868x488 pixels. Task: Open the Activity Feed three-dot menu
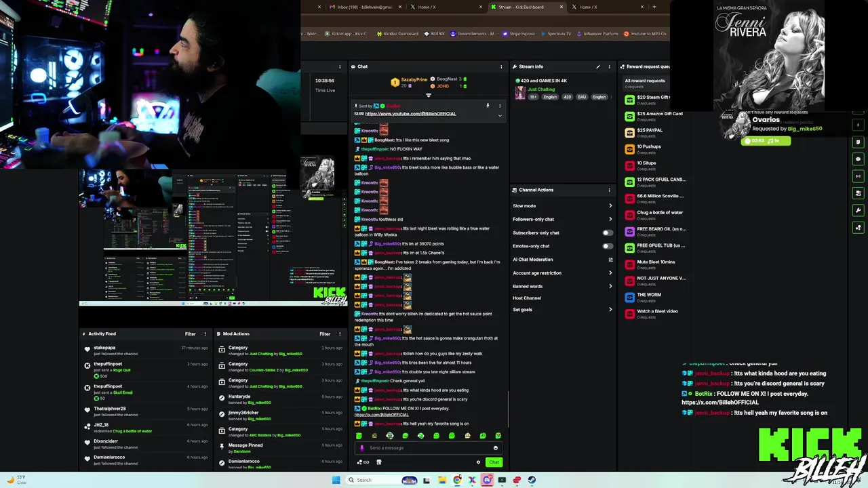[205, 333]
